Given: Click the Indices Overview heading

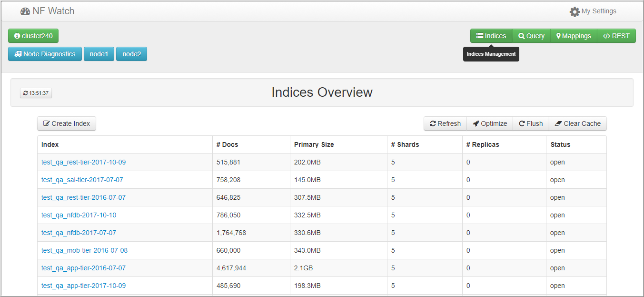Looking at the screenshot, I should click(x=322, y=92).
